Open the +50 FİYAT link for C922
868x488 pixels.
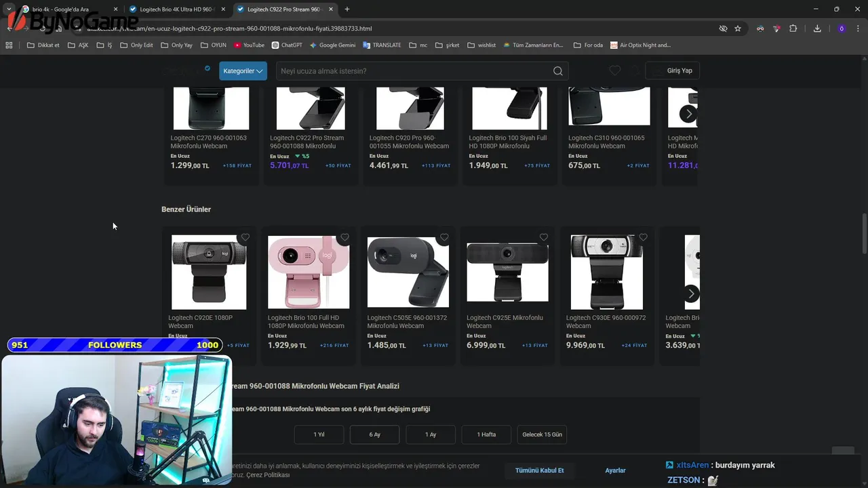[x=338, y=165]
